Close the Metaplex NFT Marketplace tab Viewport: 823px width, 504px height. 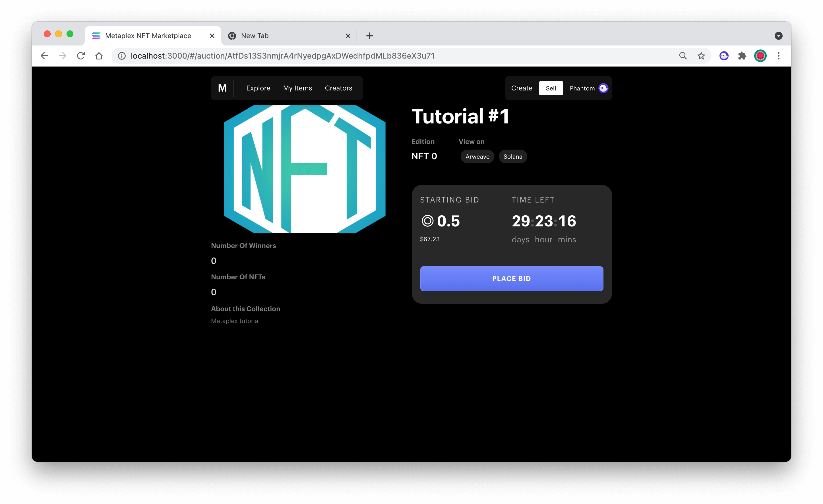tap(212, 36)
